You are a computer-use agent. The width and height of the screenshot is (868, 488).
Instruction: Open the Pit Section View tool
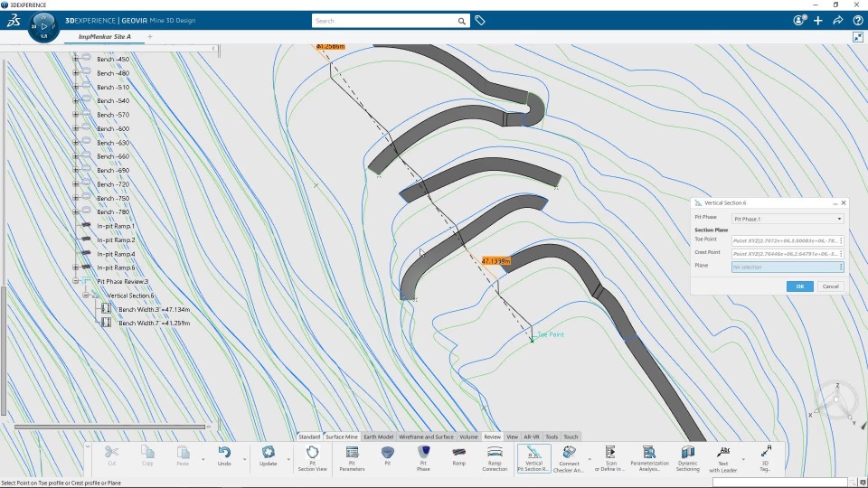(x=312, y=458)
